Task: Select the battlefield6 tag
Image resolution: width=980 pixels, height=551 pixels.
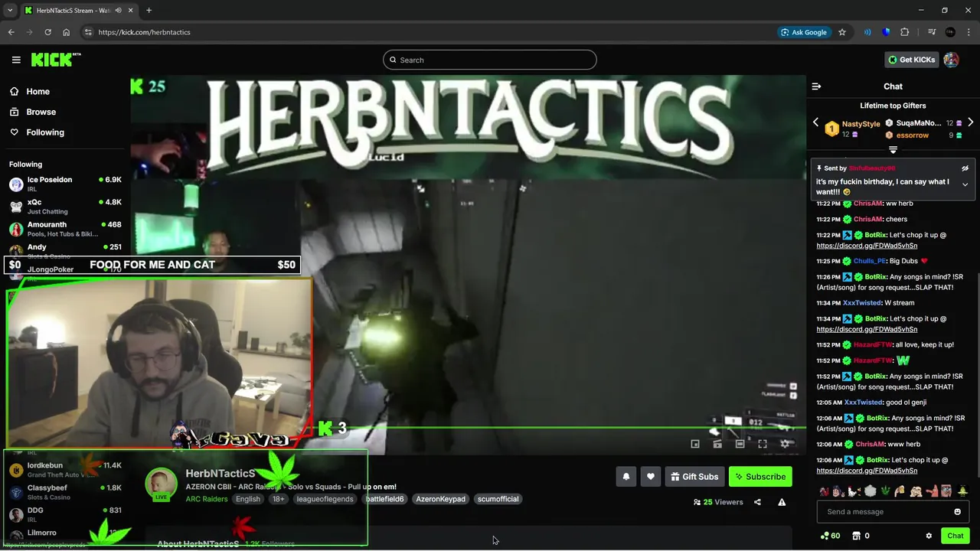Action: (x=384, y=499)
